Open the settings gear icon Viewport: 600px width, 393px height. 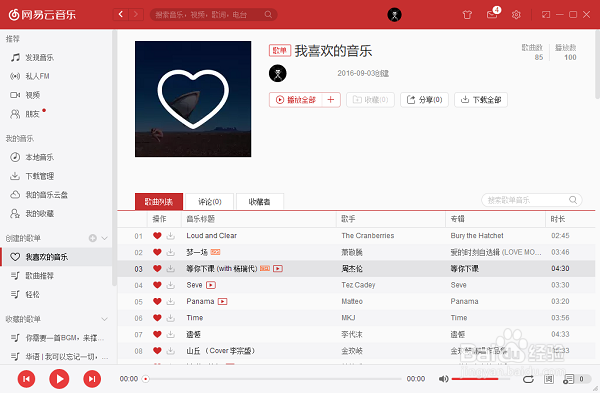pyautogui.click(x=516, y=15)
